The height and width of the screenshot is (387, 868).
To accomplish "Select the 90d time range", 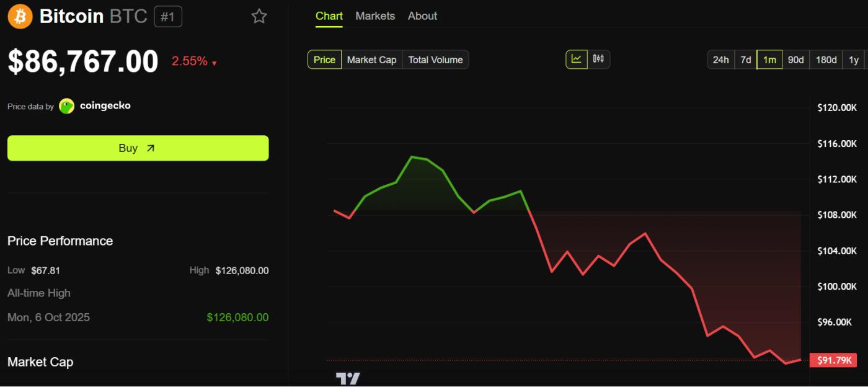I will coord(795,60).
